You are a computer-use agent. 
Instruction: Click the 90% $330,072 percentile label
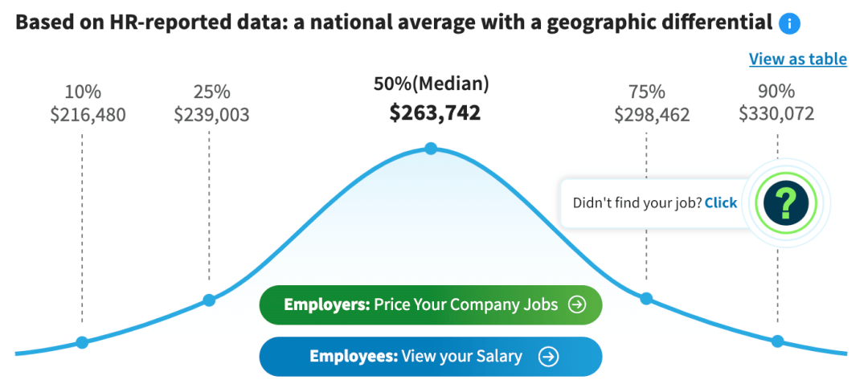[776, 104]
